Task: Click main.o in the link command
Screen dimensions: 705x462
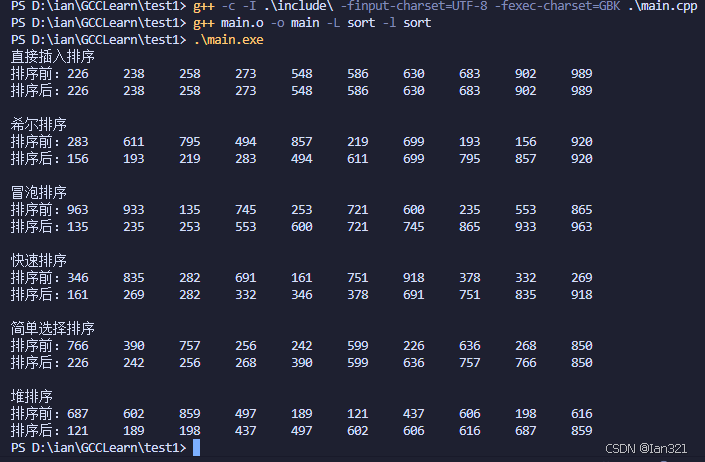Action: coord(242,23)
